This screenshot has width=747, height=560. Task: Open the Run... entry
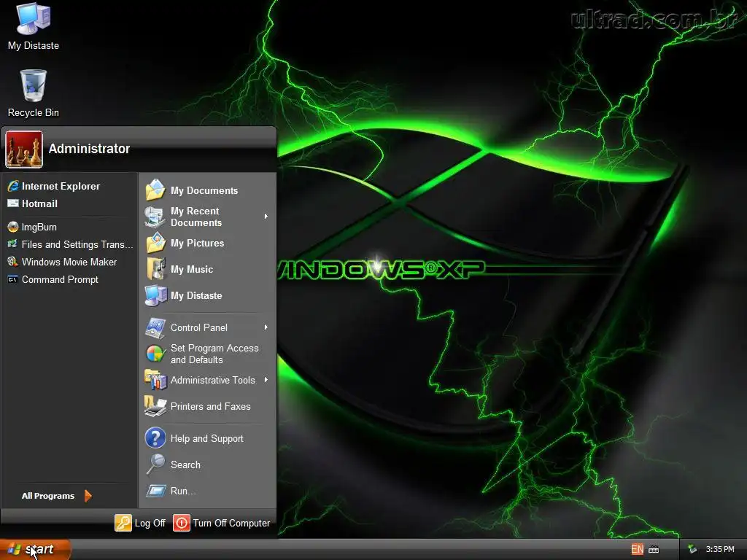point(208,491)
